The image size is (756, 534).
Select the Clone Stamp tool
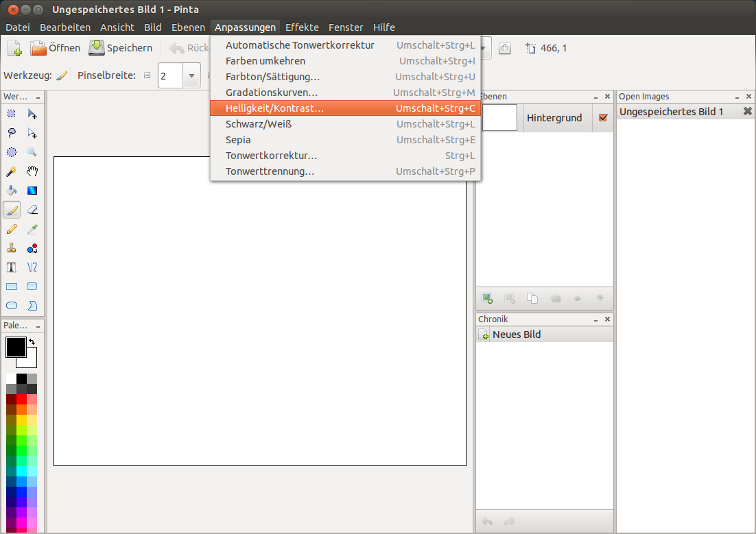coord(12,248)
